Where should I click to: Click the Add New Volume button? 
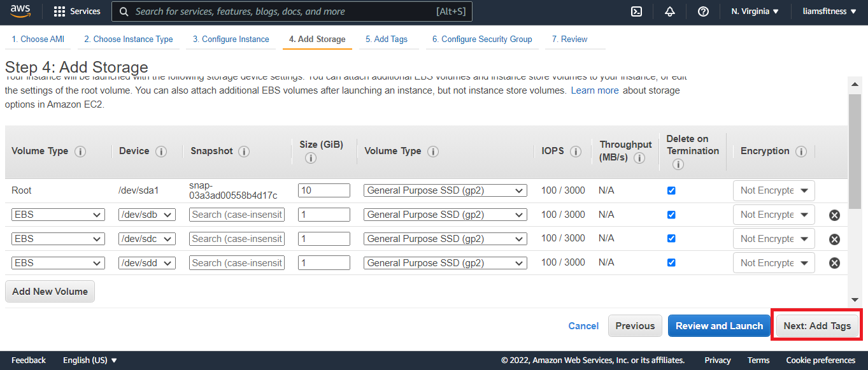coord(50,292)
